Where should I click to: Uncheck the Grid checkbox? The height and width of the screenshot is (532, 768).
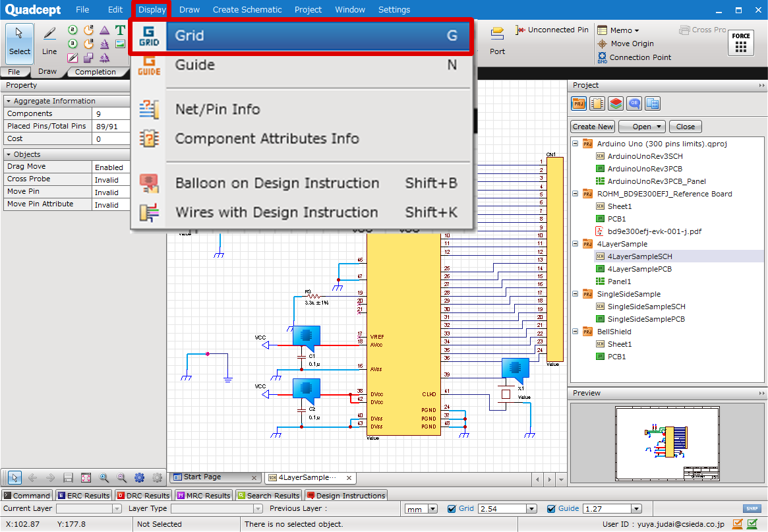point(452,509)
